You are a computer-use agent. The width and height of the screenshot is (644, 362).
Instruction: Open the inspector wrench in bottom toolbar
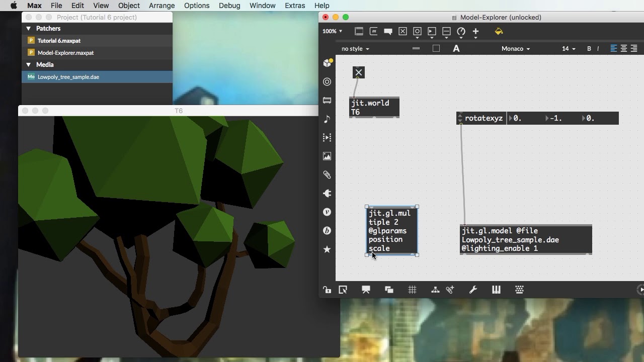pos(473,290)
